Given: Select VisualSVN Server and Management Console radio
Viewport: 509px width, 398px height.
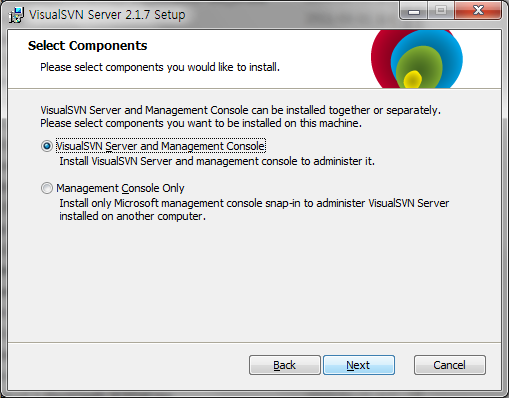Looking at the screenshot, I should [x=47, y=146].
